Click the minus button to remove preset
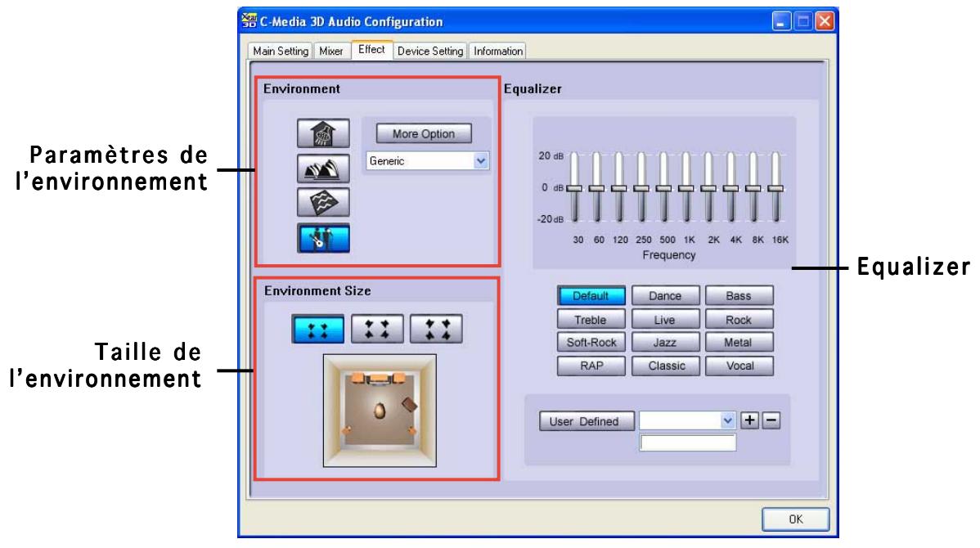Viewport: 980px width, 548px height. 771,420
